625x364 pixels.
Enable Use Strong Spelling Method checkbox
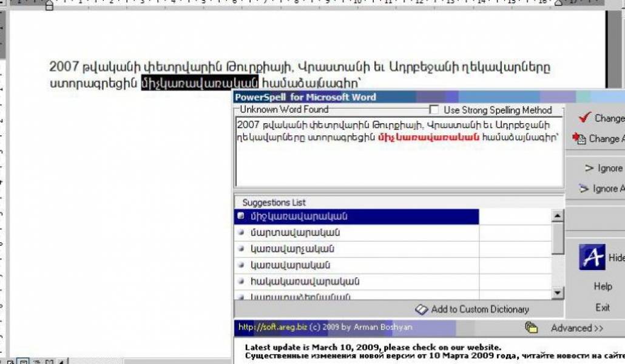434,110
